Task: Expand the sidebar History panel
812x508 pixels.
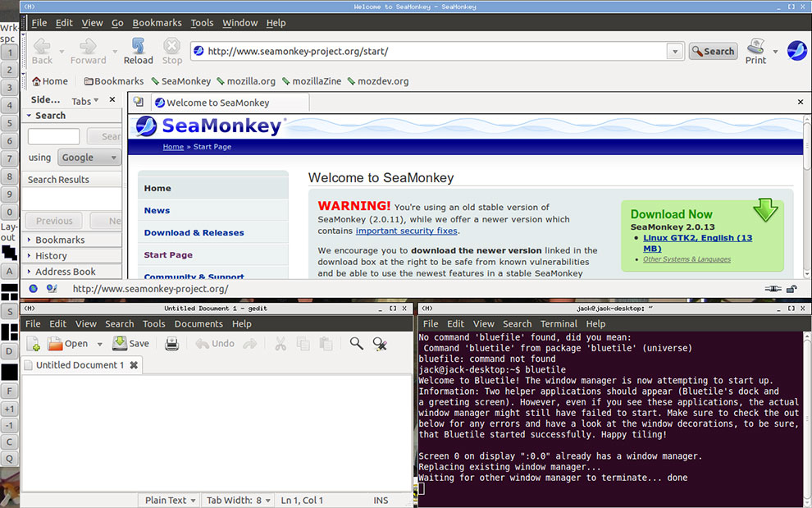Action: click(x=29, y=255)
